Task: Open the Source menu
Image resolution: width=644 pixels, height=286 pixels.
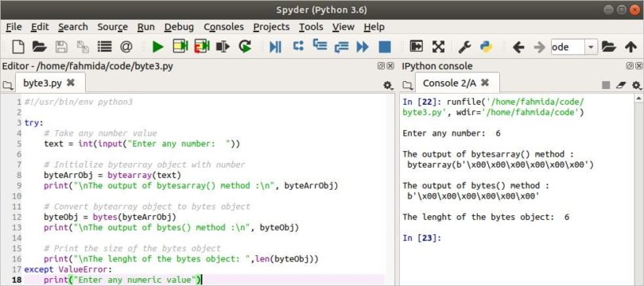Action: (113, 27)
